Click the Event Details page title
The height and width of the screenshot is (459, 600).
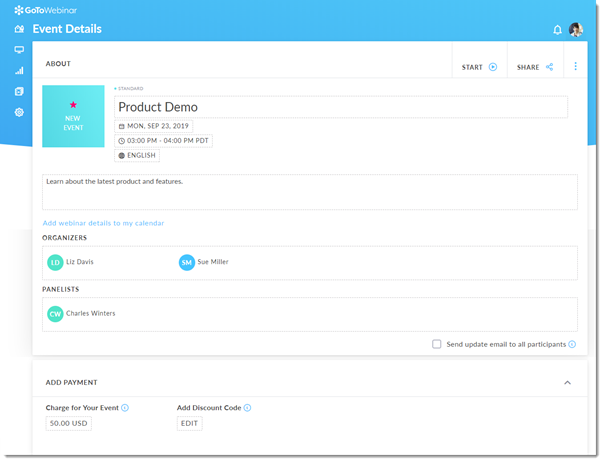[67, 29]
